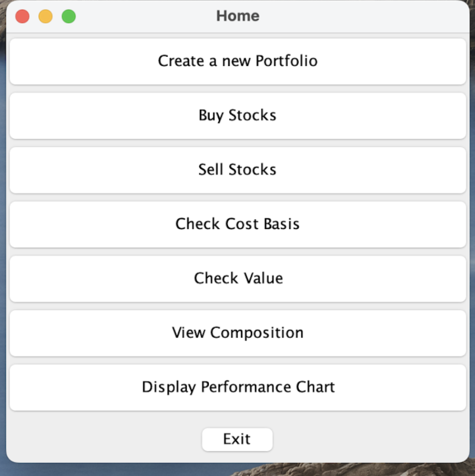The width and height of the screenshot is (475, 476).
Task: Quit the application via Exit
Action: coord(237,439)
